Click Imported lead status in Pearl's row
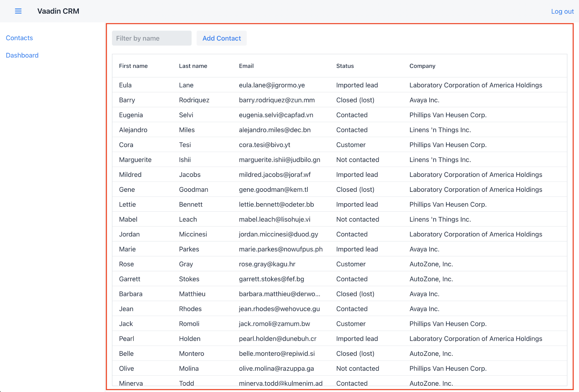The image size is (579, 392). coord(357,338)
